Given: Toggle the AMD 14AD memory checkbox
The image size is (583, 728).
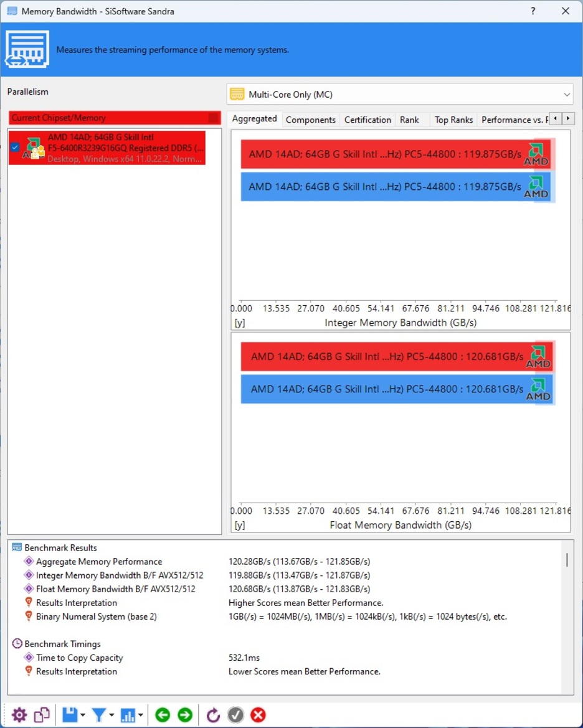Looking at the screenshot, I should 15,148.
